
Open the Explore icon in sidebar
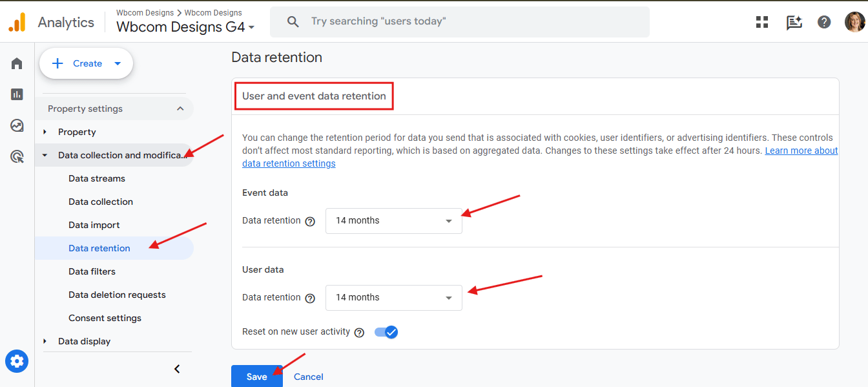coord(17,125)
